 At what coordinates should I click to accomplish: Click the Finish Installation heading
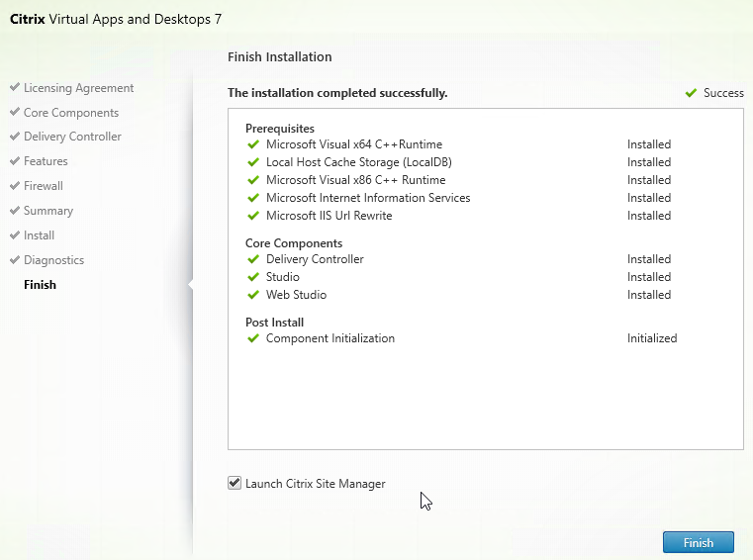point(279,56)
